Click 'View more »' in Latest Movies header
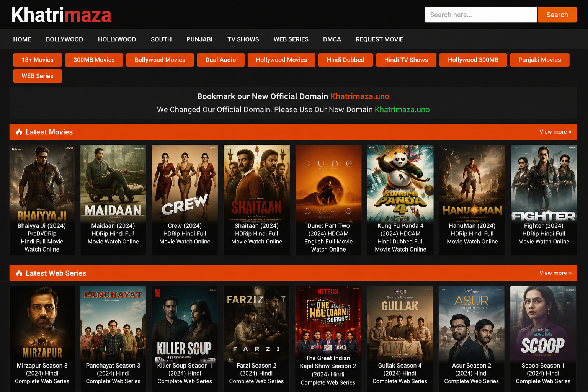The height and width of the screenshot is (392, 588). coord(555,132)
